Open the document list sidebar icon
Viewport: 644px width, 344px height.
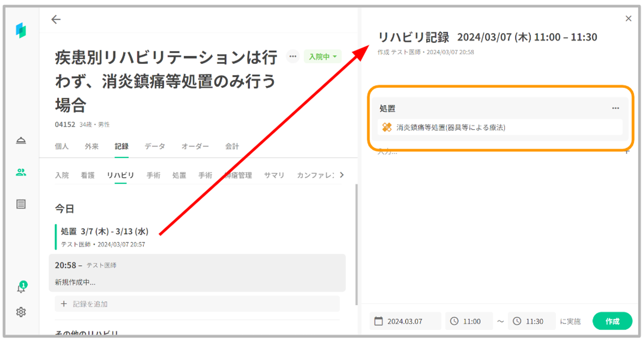click(21, 204)
